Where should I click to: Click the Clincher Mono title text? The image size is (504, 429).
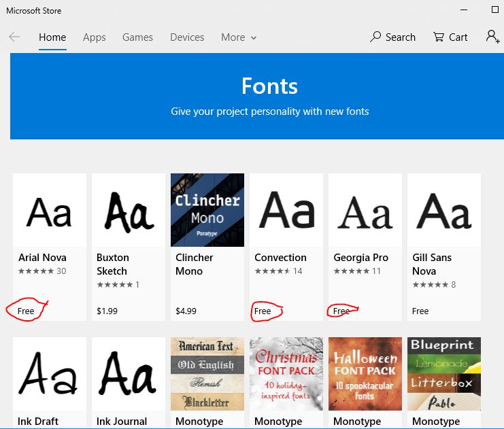click(195, 264)
